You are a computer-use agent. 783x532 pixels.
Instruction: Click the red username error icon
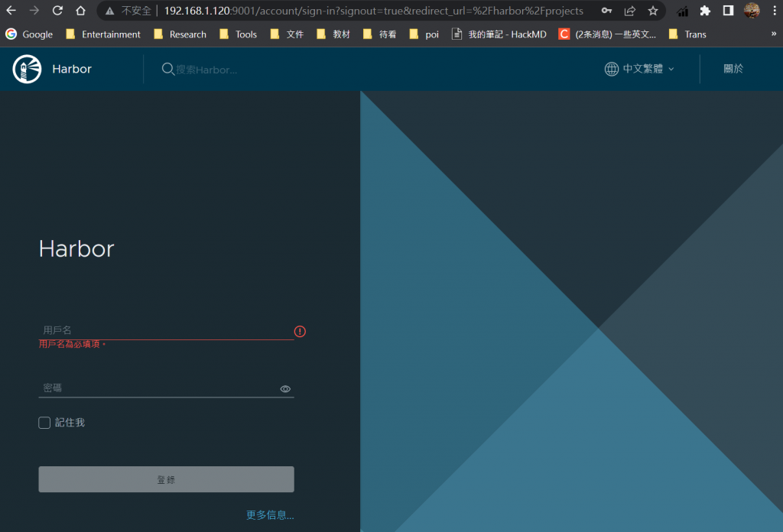[x=300, y=332]
